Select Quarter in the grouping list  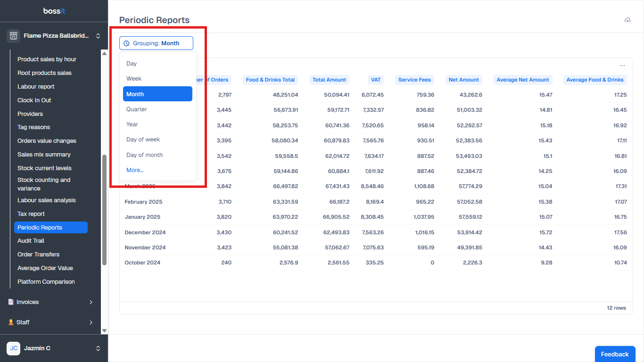(x=137, y=109)
